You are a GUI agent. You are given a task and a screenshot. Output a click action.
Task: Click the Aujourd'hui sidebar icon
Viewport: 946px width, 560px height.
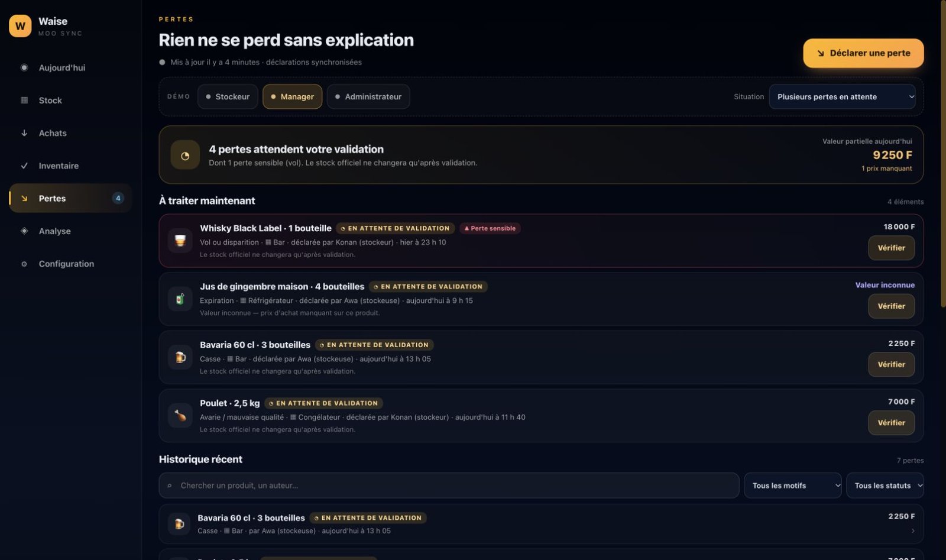pyautogui.click(x=24, y=67)
